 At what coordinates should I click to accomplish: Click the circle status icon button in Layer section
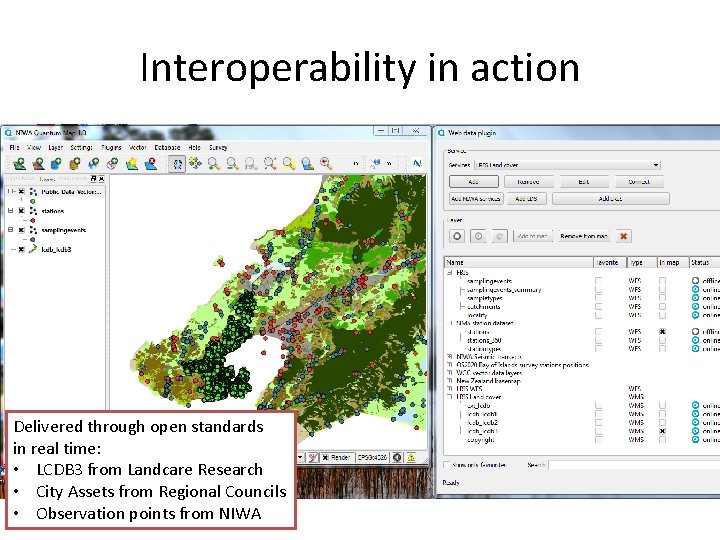click(457, 236)
